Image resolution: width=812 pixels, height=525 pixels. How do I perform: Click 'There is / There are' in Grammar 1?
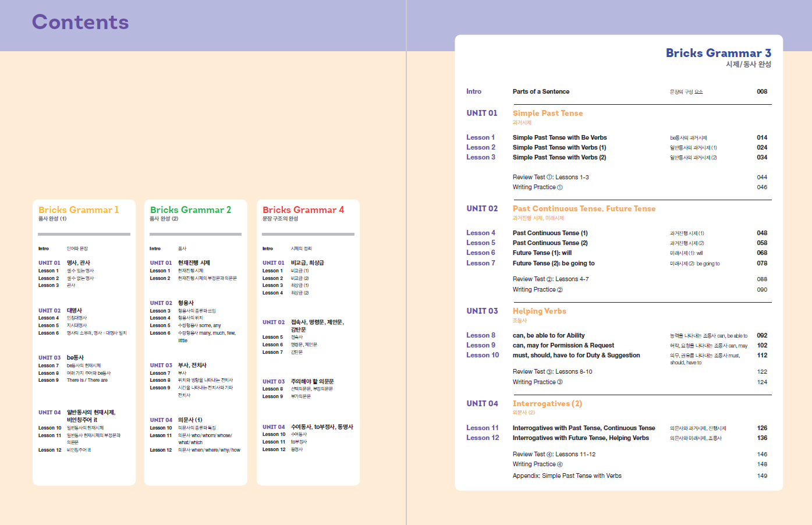click(x=87, y=380)
